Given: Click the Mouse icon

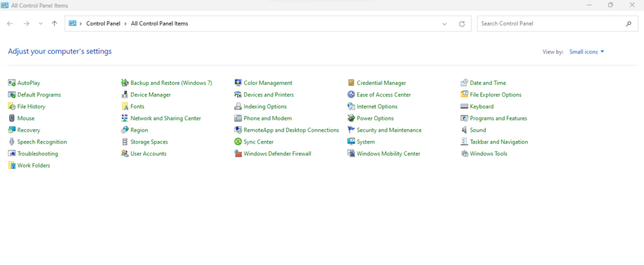Looking at the screenshot, I should pos(11,118).
